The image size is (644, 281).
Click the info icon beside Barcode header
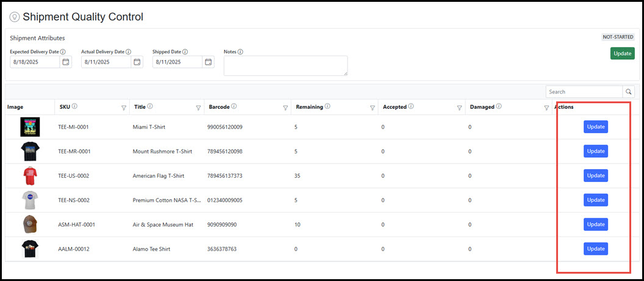tap(234, 106)
